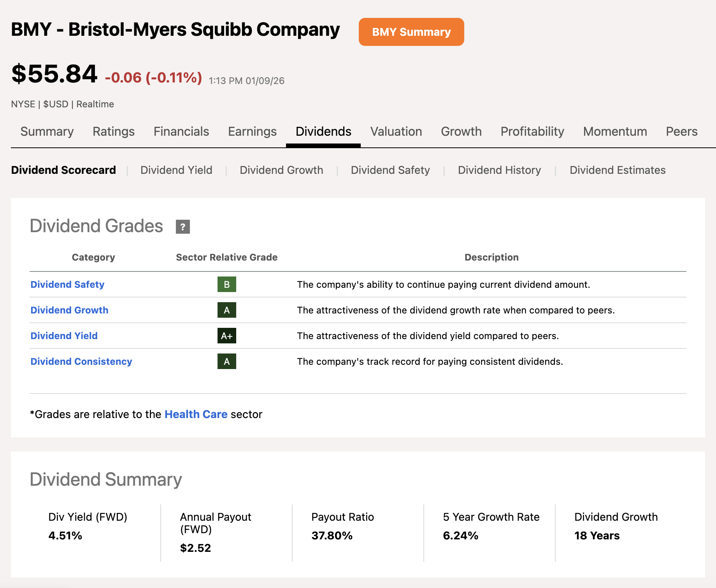Image resolution: width=716 pixels, height=588 pixels.
Task: Open the Valuation tab
Action: click(x=396, y=131)
